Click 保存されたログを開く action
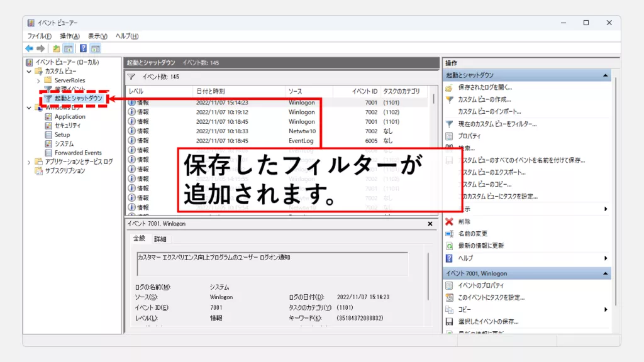The image size is (644, 362). [x=484, y=87]
